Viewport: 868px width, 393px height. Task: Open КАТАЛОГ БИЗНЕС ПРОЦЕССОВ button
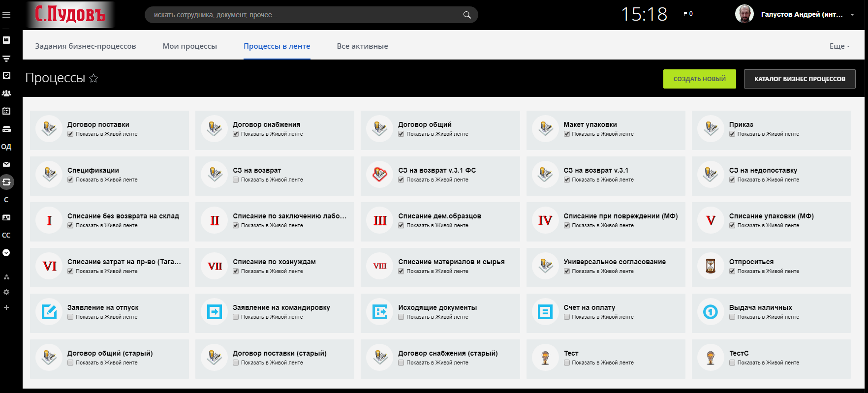tap(800, 79)
